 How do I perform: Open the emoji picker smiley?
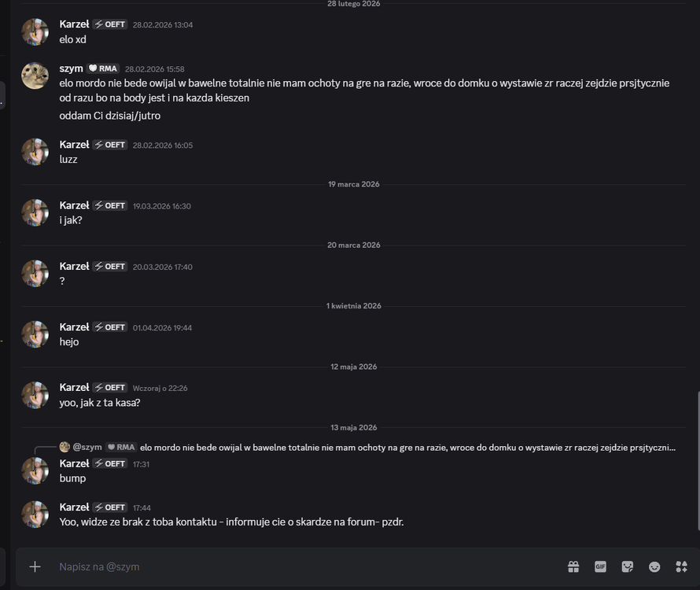654,566
